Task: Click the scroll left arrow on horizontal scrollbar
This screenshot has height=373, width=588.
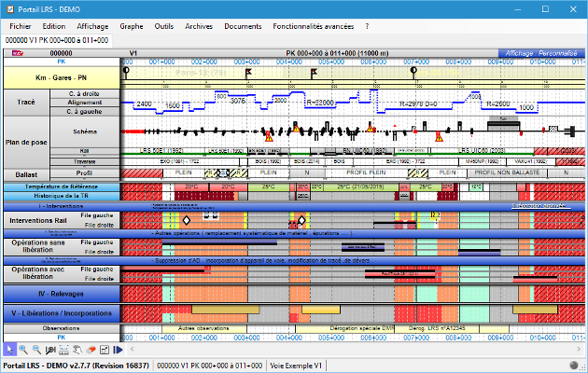Action: 127,337
